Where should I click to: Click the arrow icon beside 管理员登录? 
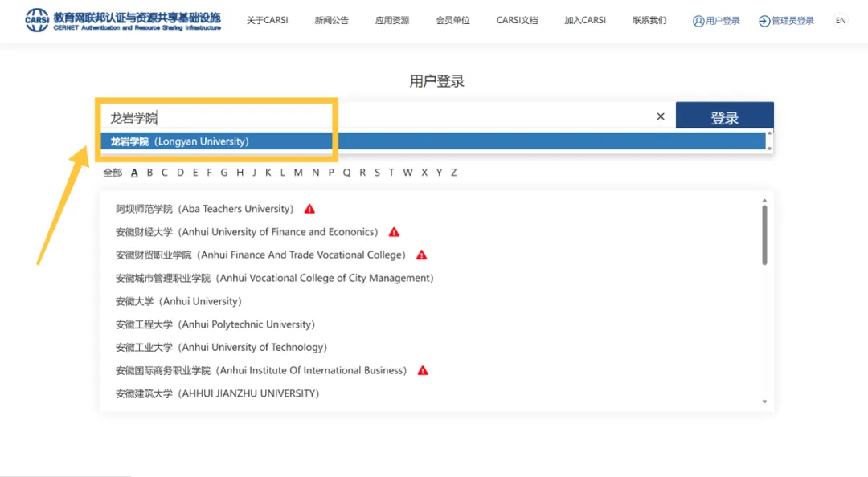point(764,21)
